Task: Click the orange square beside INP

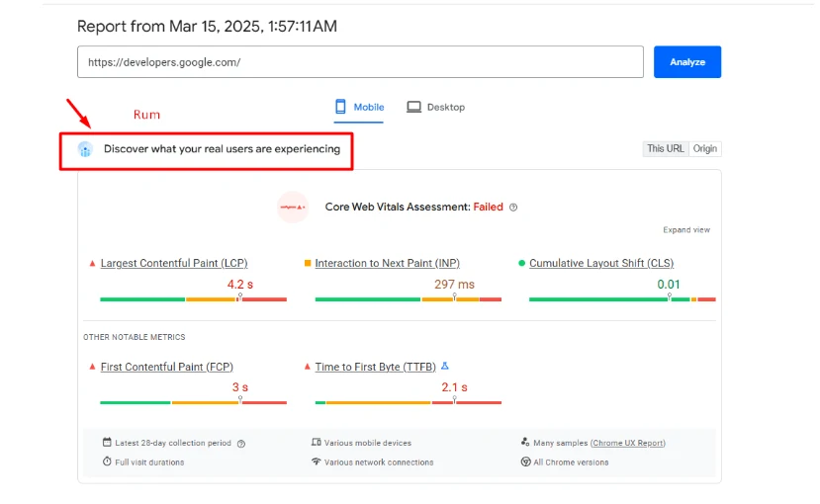Action: pyautogui.click(x=308, y=263)
